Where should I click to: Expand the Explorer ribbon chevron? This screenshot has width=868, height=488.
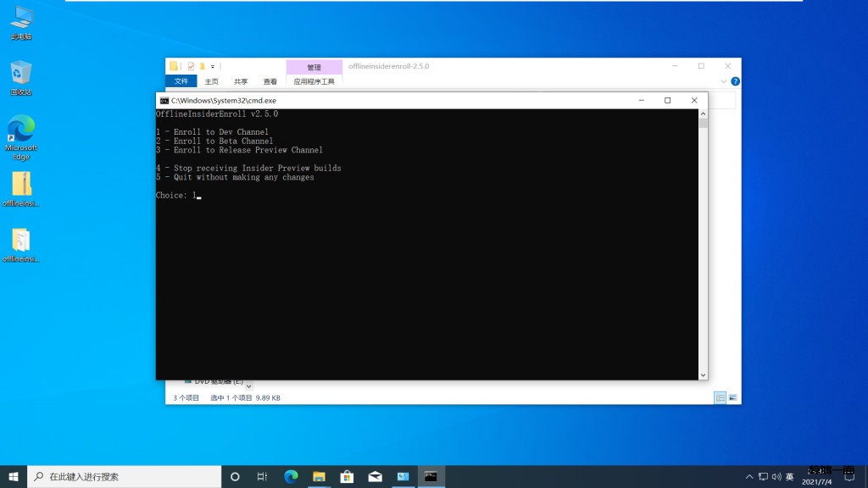point(724,81)
